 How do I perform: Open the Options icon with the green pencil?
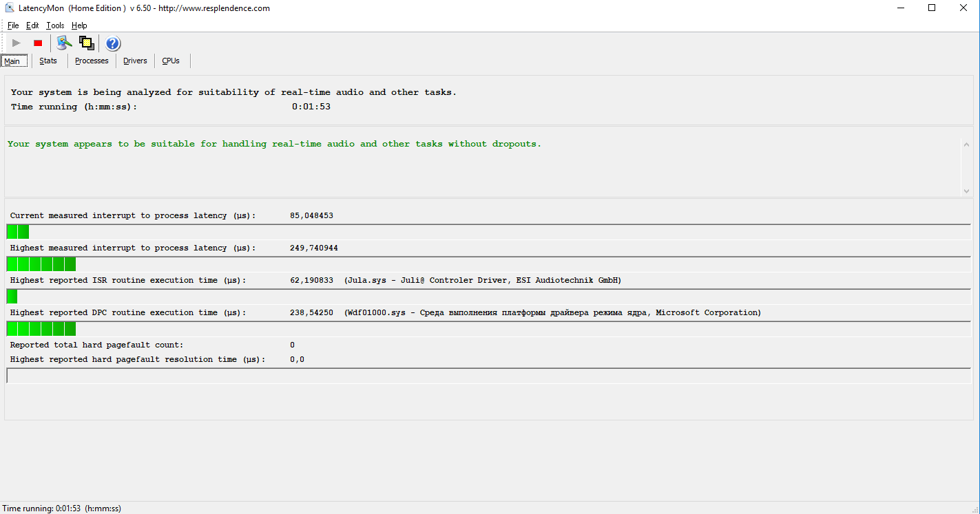click(x=64, y=43)
